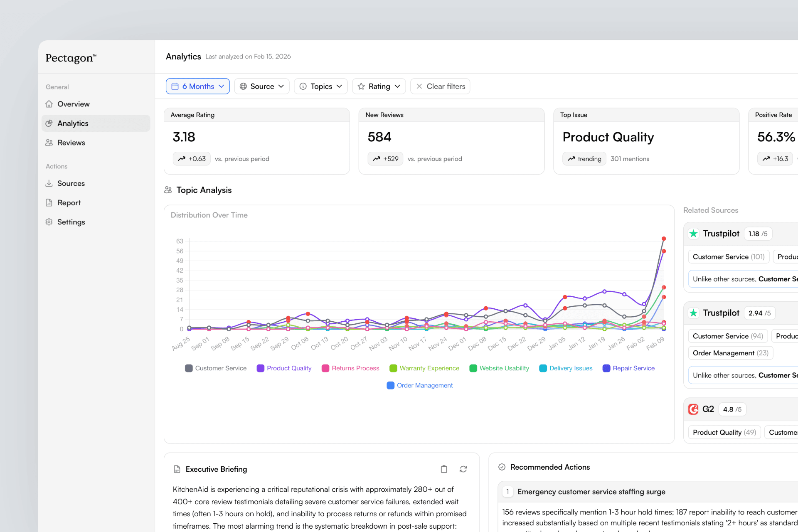Click the copy icon in Executive Briefing
798x532 pixels.
[x=444, y=469]
